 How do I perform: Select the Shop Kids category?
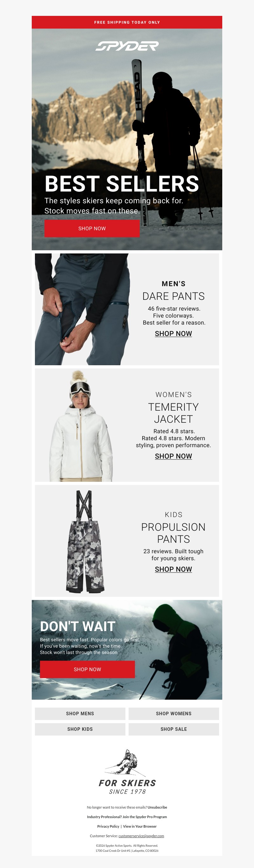coord(80,729)
